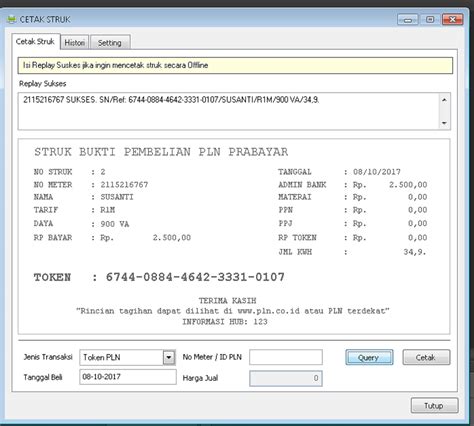The image size is (474, 426).
Task: Expand the Jenis Transaksi dropdown arrow
Action: coord(169,358)
